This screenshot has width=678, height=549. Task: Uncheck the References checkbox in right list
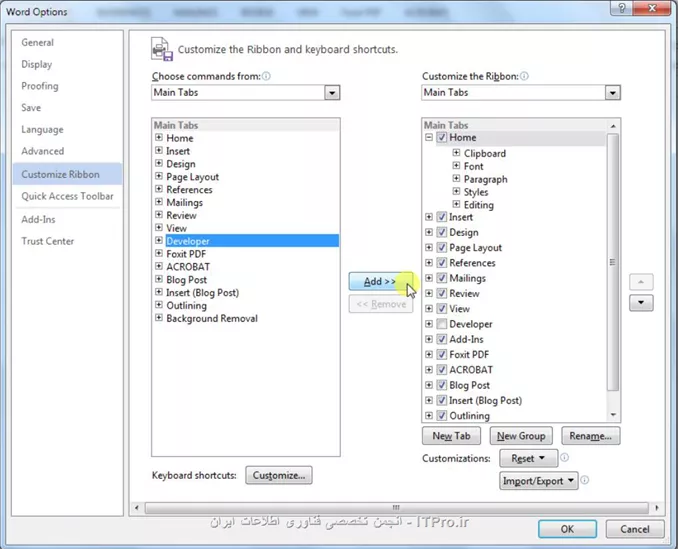pos(441,263)
